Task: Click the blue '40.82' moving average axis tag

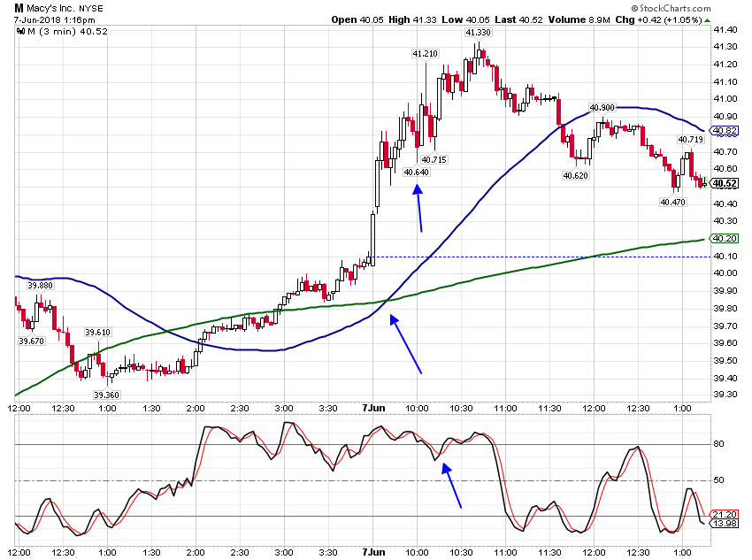Action: click(x=725, y=130)
